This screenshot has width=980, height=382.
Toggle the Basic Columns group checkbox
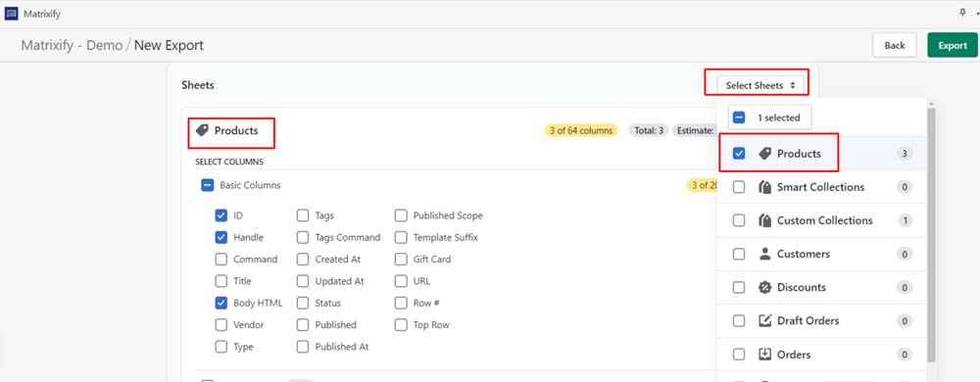[207, 185]
